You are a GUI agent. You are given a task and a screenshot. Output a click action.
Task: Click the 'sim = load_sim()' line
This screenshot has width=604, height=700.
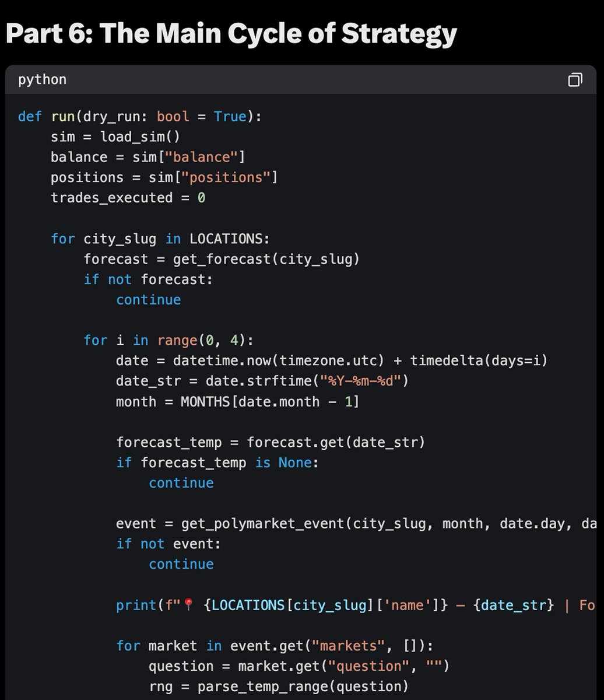tap(115, 137)
